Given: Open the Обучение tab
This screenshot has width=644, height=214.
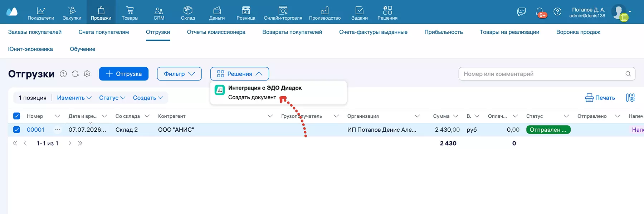Looking at the screenshot, I should click(82, 49).
